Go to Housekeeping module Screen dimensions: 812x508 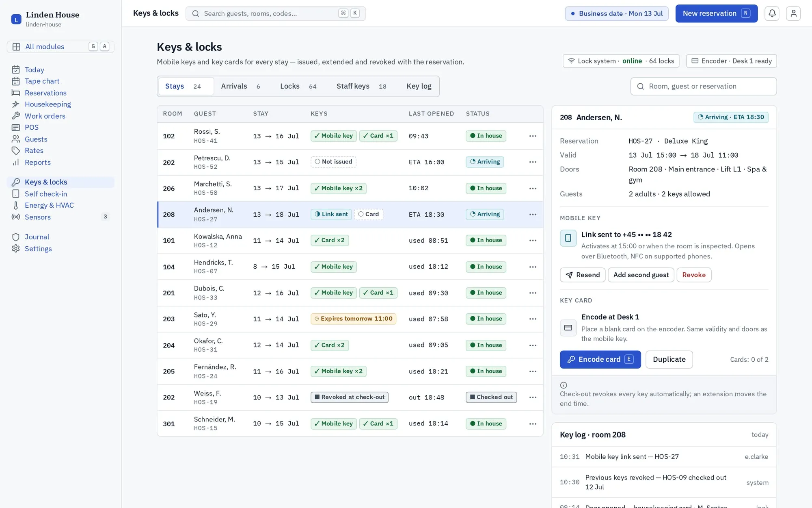pos(60,104)
